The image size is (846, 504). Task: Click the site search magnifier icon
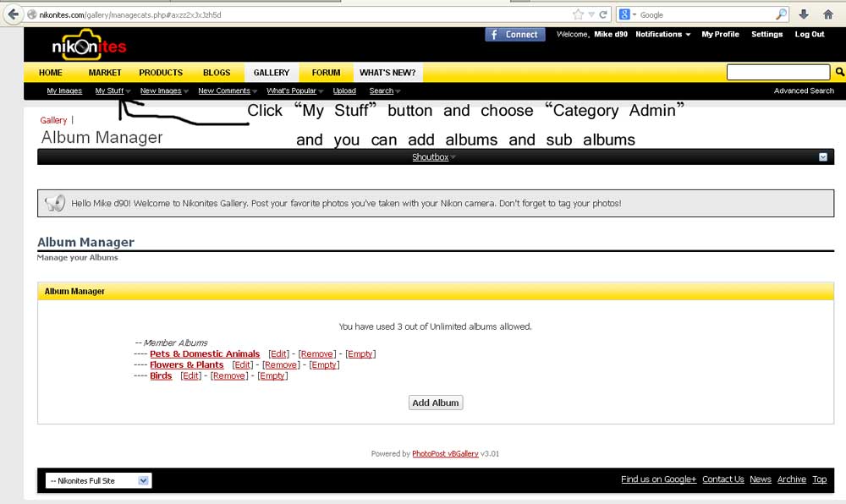click(x=839, y=73)
